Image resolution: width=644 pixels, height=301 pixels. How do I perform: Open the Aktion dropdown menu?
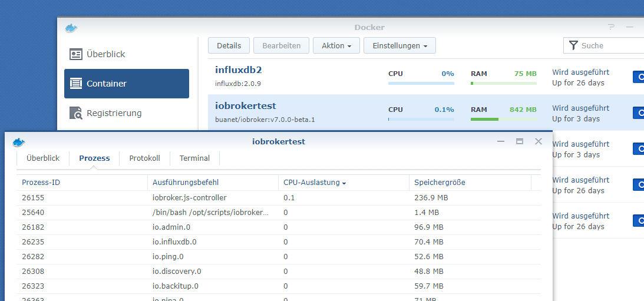click(336, 45)
